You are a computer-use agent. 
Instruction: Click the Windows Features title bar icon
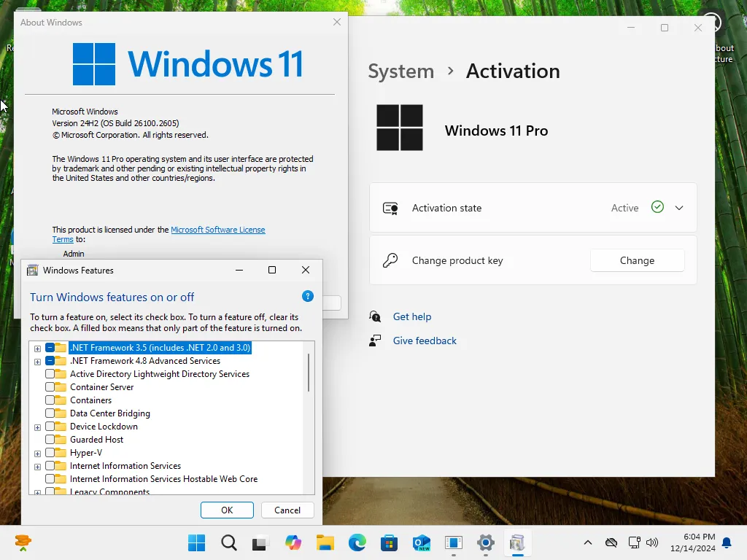click(x=32, y=270)
